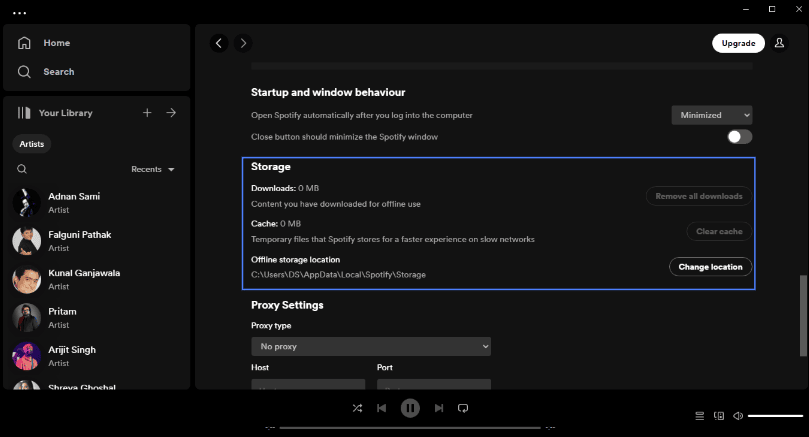Click Pritam's artist thumbnail
This screenshot has height=437, width=809.
26,318
